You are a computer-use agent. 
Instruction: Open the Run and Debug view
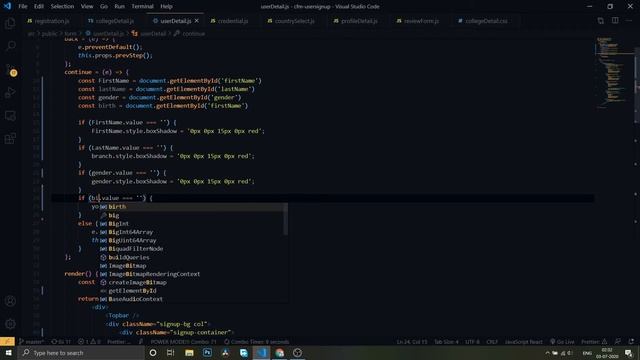coord(11,93)
